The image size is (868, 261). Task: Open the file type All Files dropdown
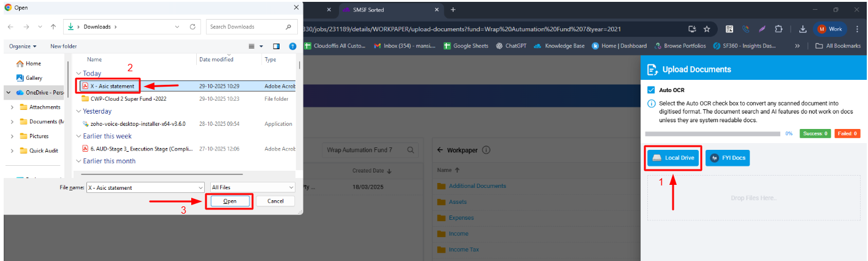tap(252, 187)
